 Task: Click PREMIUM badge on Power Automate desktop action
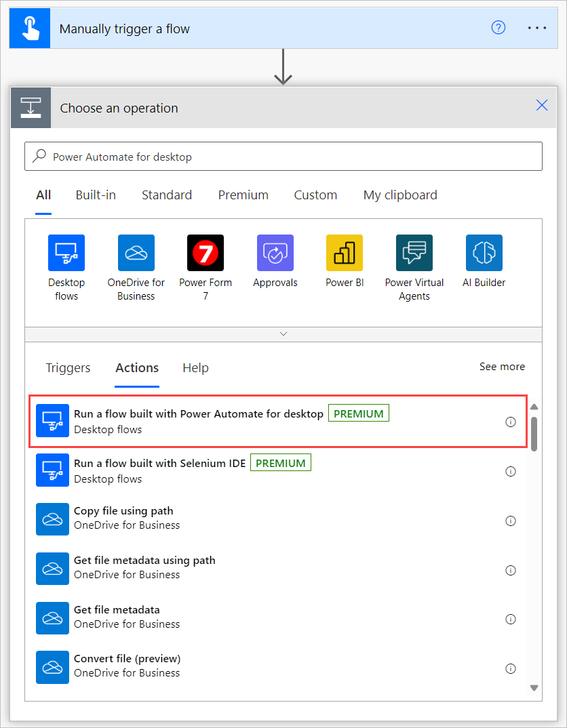pos(359,413)
